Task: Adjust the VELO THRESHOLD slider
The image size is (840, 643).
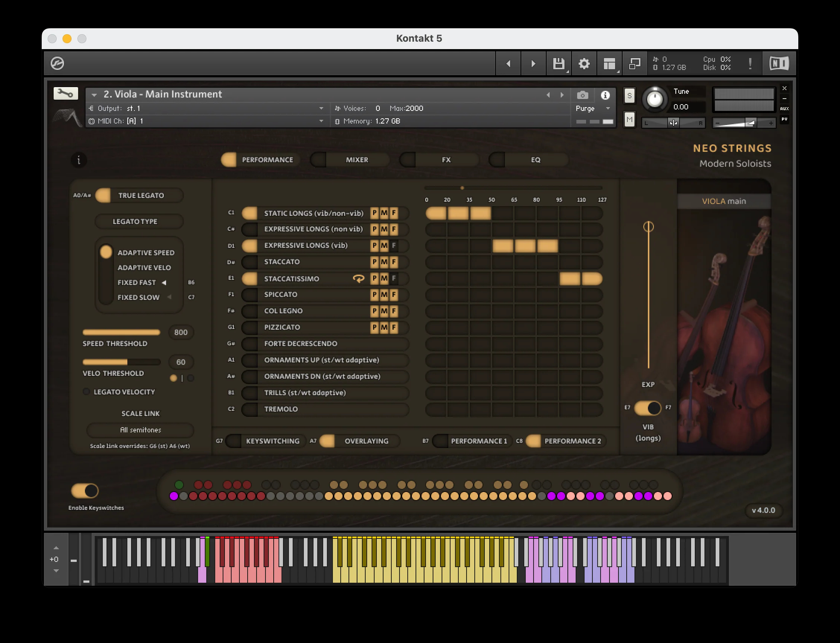Action: pyautogui.click(x=121, y=362)
